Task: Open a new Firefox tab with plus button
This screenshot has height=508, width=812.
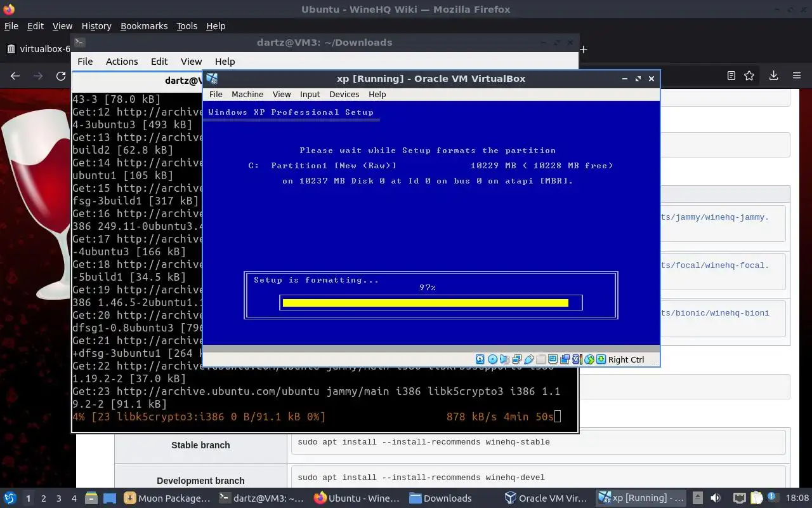Action: [x=584, y=49]
